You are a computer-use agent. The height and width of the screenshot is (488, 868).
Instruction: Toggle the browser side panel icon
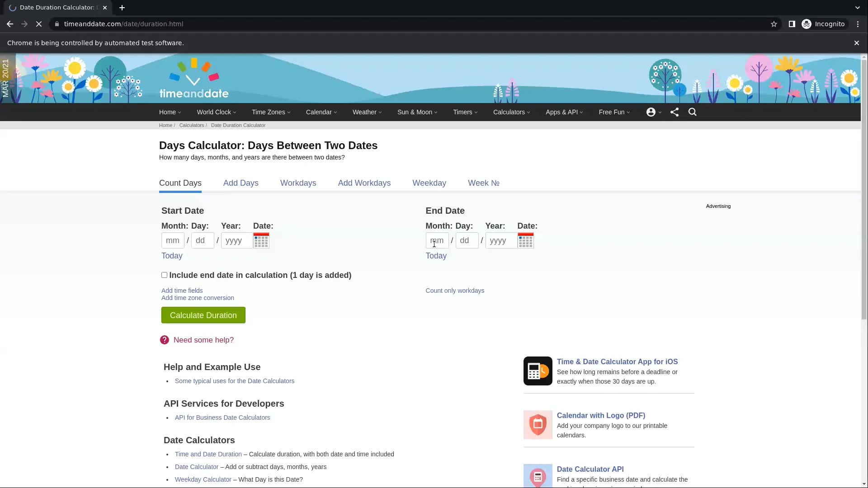[x=792, y=24]
